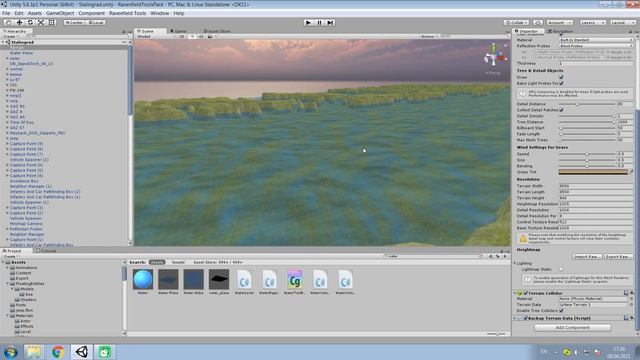
Task: Select the Hand tool in Unity toolbar
Action: (9, 22)
